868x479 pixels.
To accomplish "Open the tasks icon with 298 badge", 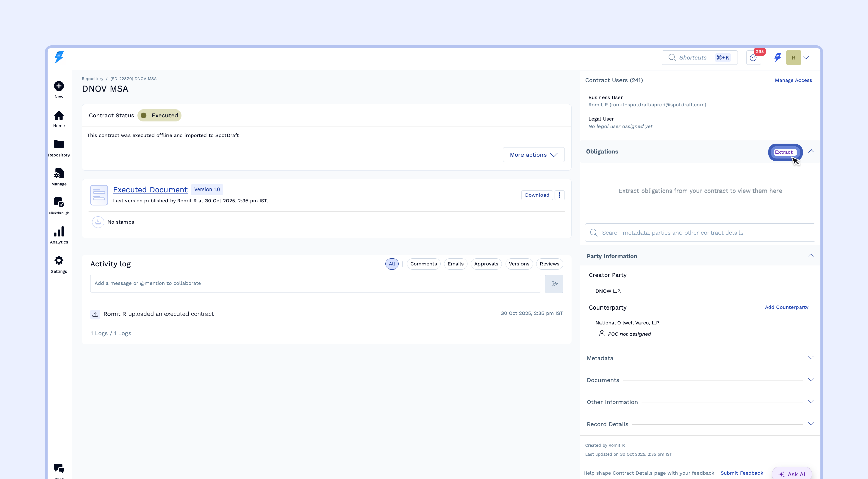I will (753, 58).
